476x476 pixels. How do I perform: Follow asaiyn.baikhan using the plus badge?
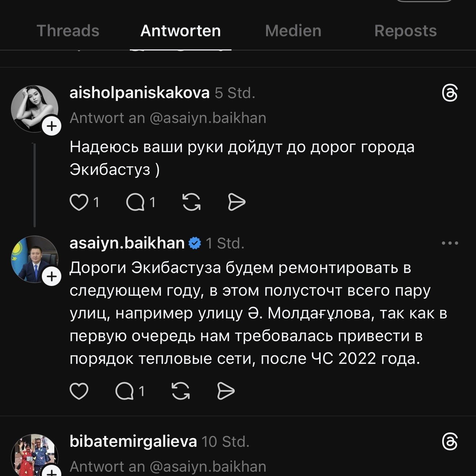tap(52, 277)
